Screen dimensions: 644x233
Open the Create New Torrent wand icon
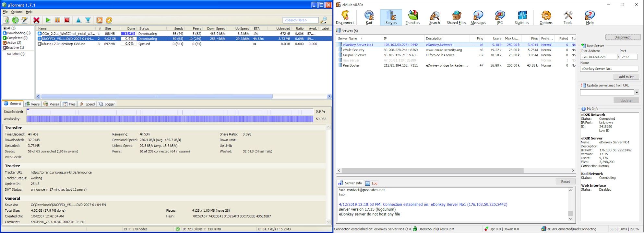25,20
